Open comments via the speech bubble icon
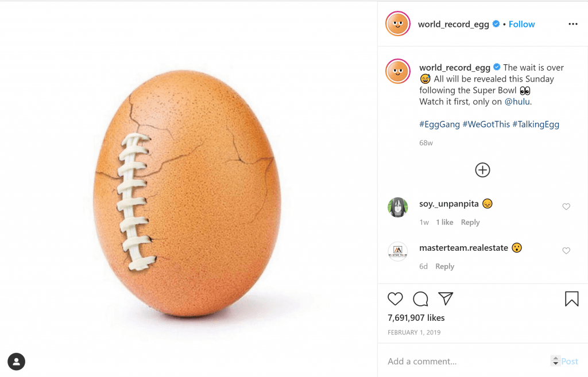Viewport: 588px width, 377px height. pyautogui.click(x=420, y=299)
